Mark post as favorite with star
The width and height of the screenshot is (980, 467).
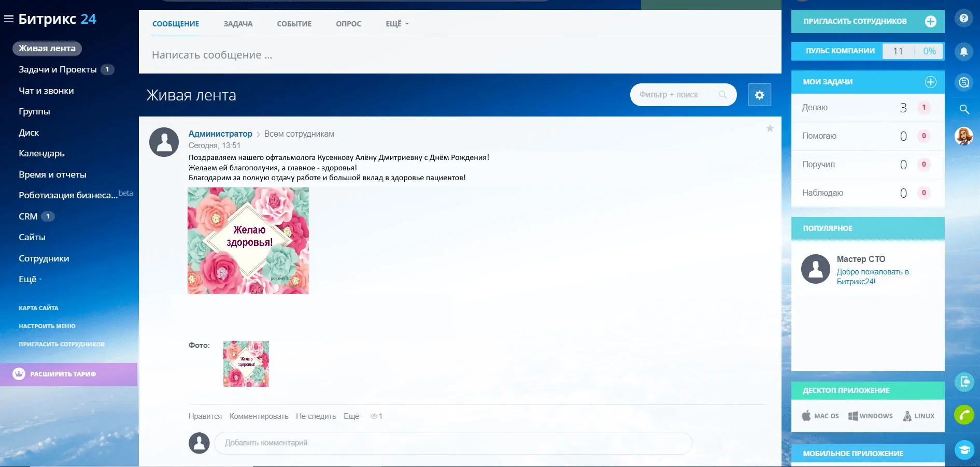click(770, 128)
